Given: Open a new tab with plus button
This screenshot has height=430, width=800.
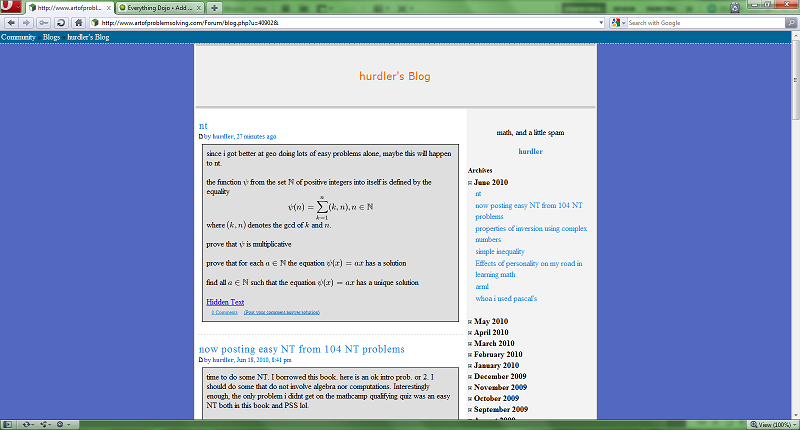Looking at the screenshot, I should click(214, 8).
